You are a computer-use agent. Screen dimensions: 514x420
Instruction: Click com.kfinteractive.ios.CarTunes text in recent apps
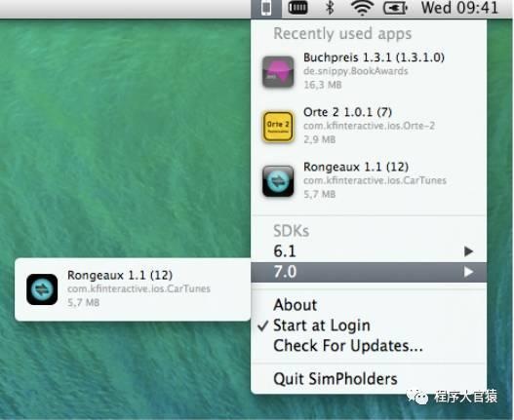375,180
